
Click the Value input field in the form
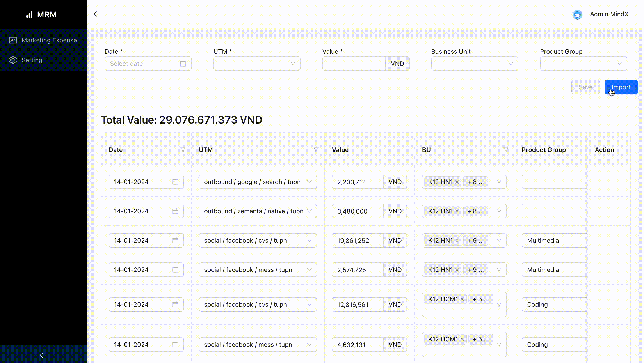coord(354,64)
